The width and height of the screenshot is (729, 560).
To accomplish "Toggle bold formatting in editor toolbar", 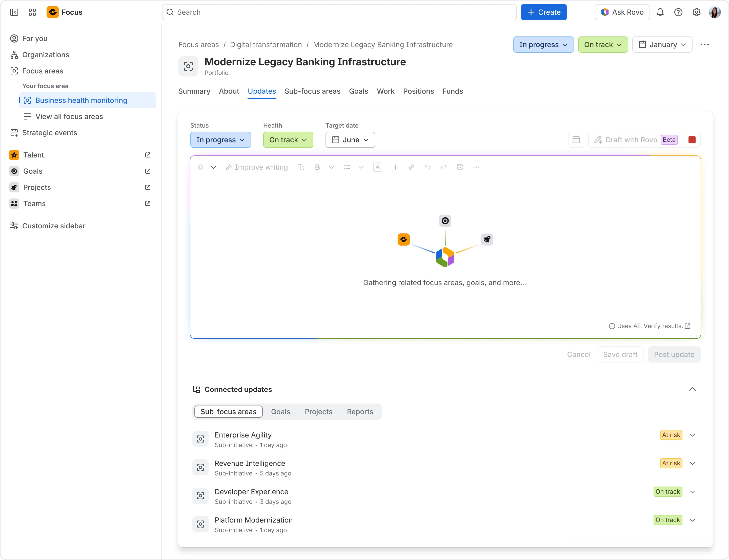I will 317,167.
